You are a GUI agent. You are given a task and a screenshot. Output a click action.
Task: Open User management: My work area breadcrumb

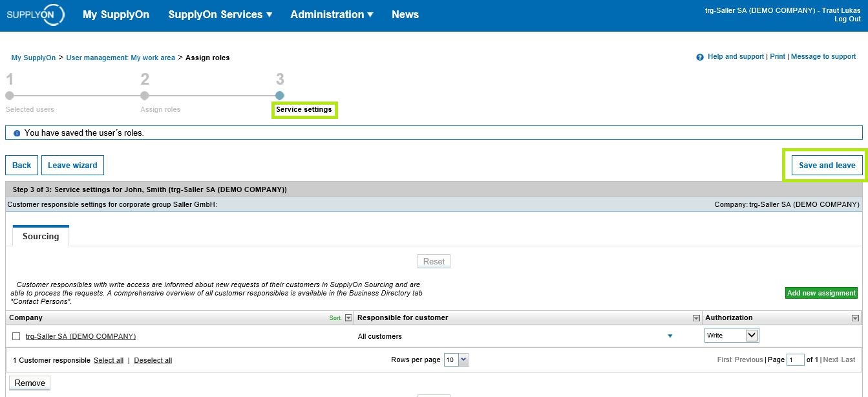[x=120, y=58]
